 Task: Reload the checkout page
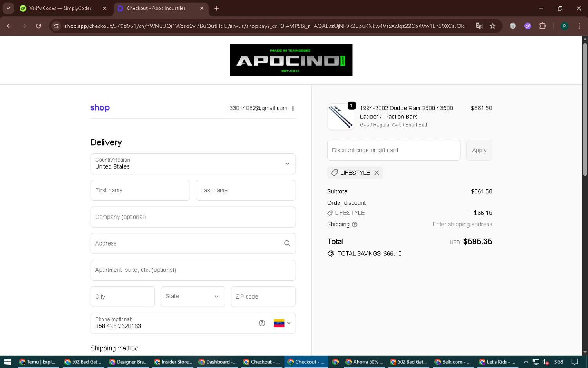tap(38, 26)
